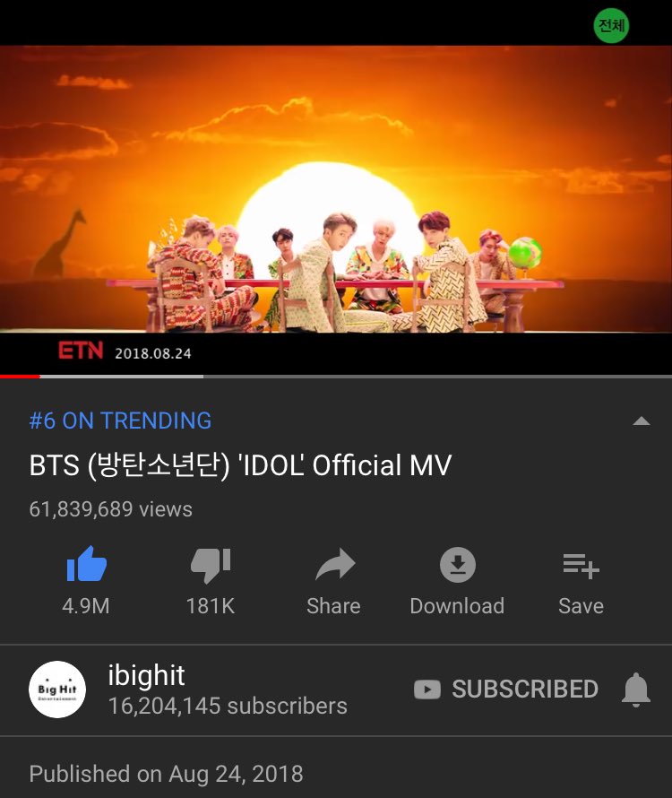
Task: Tap the Share arrow icon
Action: (335, 564)
